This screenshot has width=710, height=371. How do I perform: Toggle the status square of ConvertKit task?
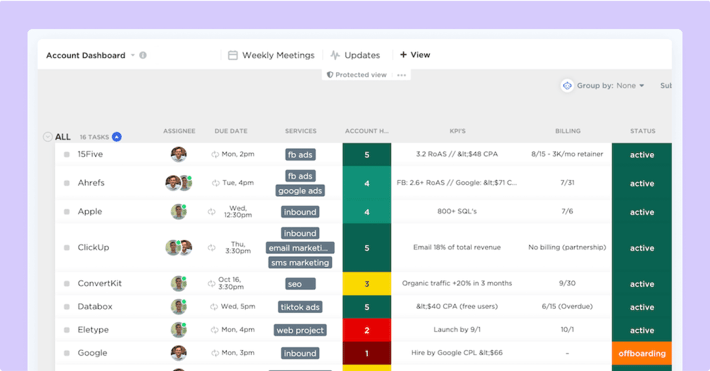coord(67,284)
